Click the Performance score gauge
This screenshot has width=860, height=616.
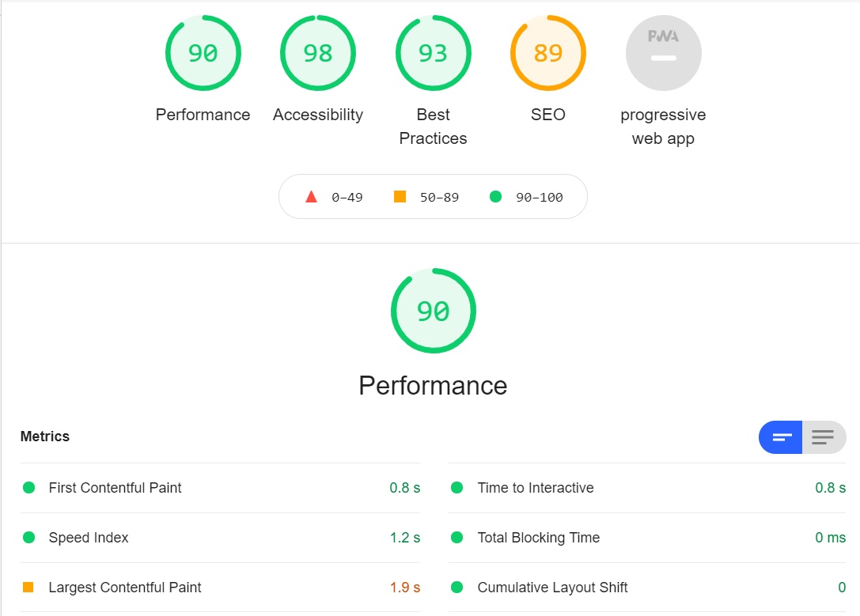203,52
